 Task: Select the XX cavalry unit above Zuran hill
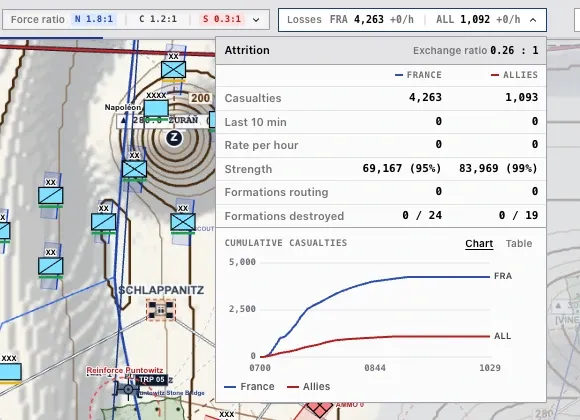173,70
